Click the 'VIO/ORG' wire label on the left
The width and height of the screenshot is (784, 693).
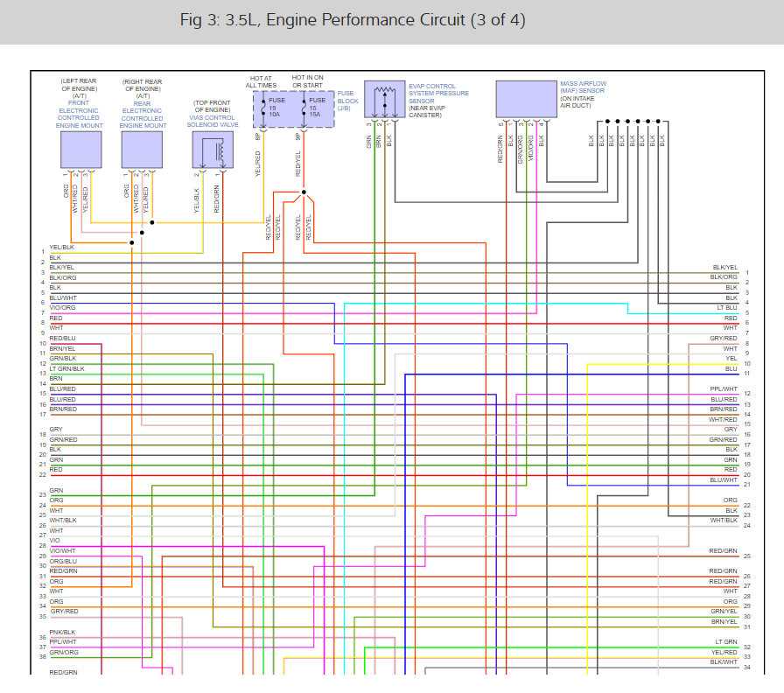(62, 307)
